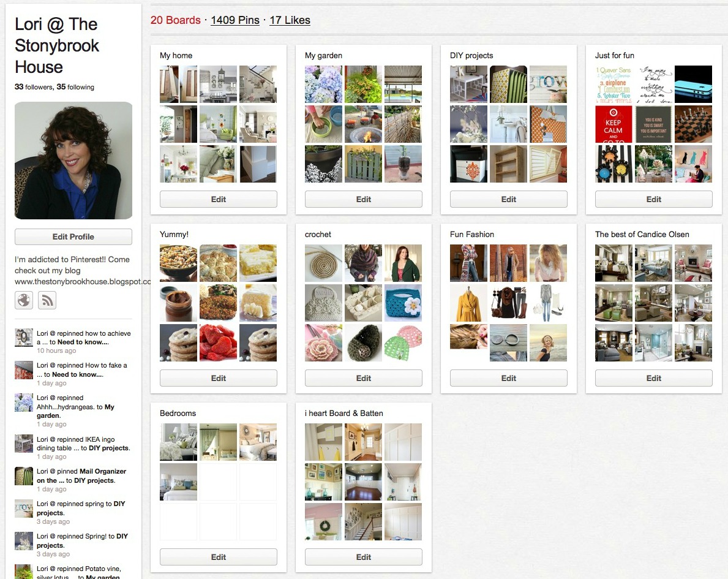
Task: Edit the i heart Board & Batten board
Action: point(364,557)
